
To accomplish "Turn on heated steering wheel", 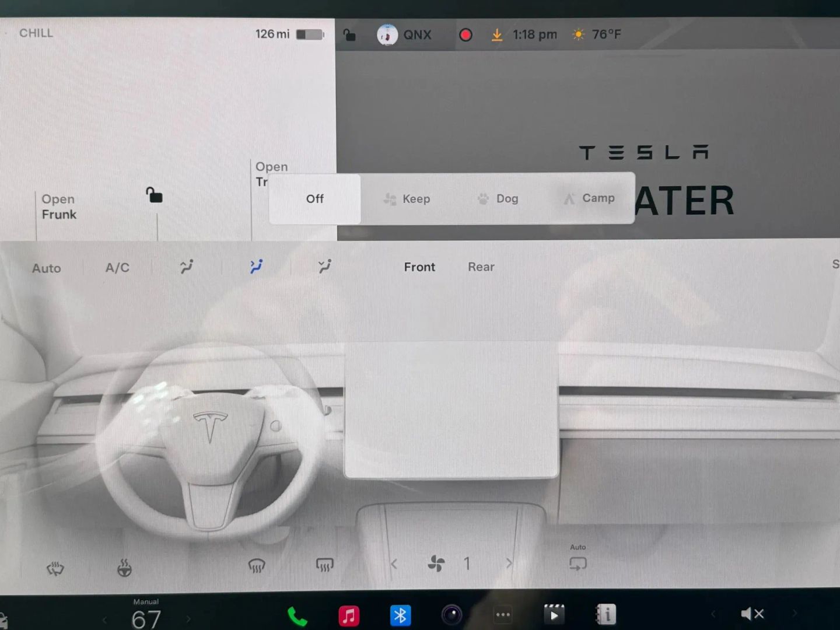I will pos(124,567).
